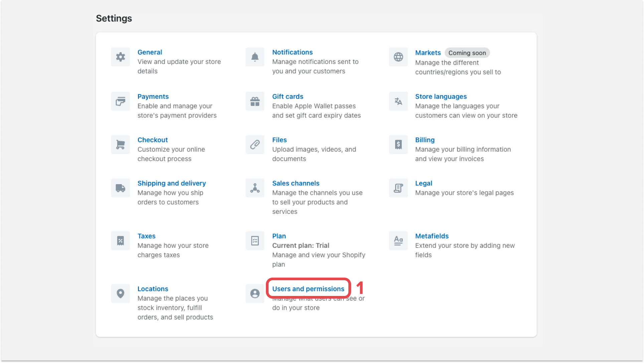Click the Checkout shopping cart icon
Image resolution: width=644 pixels, height=363 pixels.
120,144
